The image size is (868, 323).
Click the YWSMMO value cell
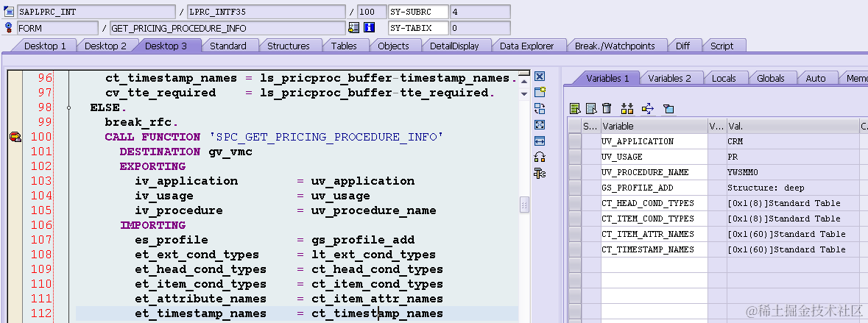[793, 172]
